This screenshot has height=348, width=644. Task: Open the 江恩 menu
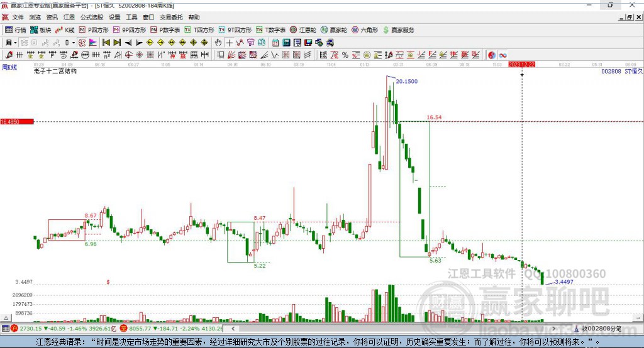(x=69, y=17)
